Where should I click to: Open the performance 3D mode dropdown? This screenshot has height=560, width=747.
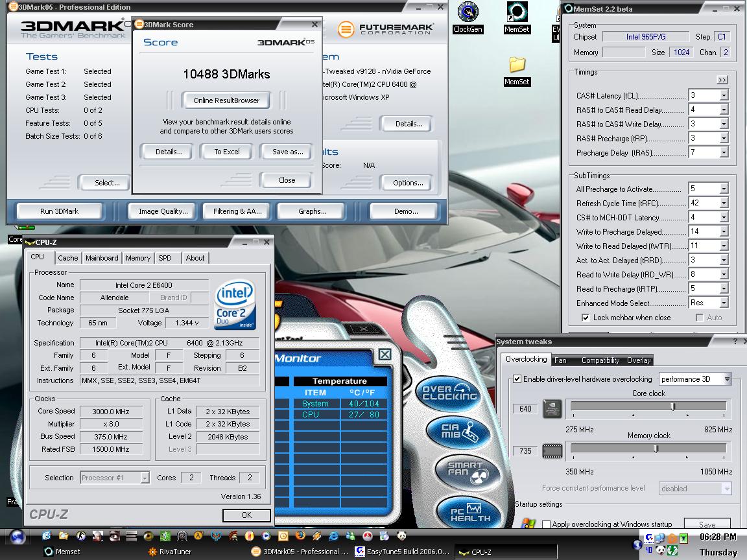pyautogui.click(x=727, y=379)
